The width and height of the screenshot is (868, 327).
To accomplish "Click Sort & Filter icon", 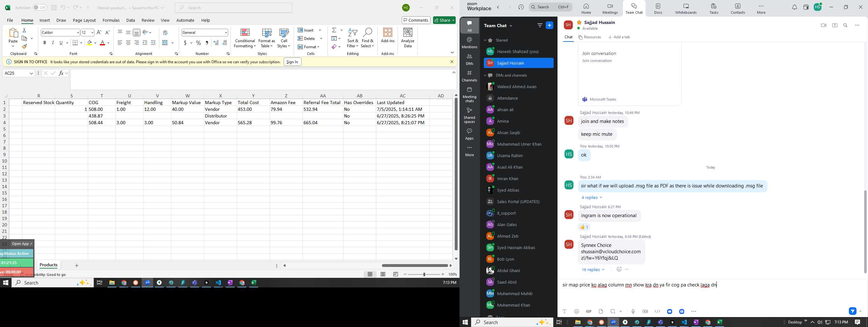I will pyautogui.click(x=352, y=38).
